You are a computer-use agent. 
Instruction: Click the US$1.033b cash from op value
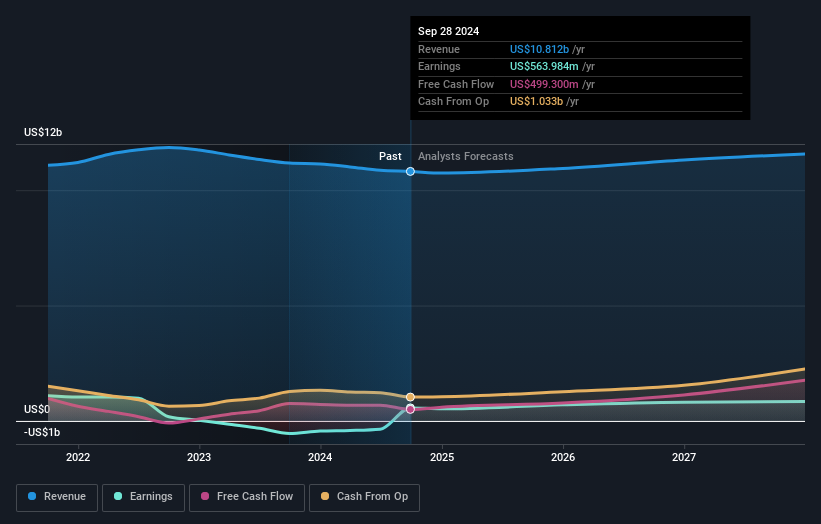[536, 102]
